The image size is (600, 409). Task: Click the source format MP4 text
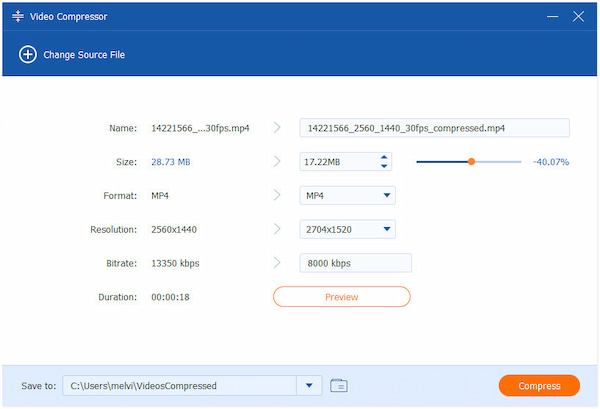click(x=160, y=196)
